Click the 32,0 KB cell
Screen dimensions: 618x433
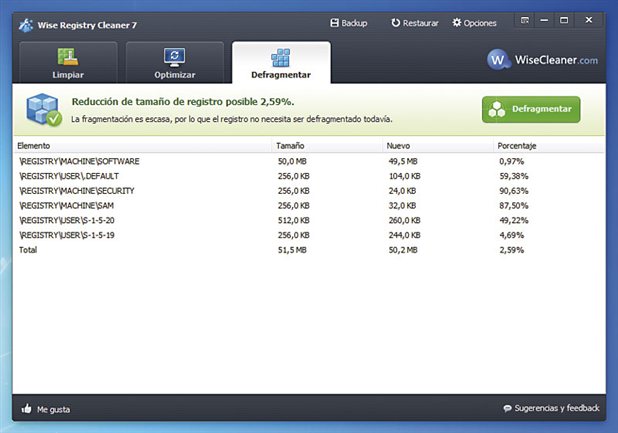tap(402, 206)
